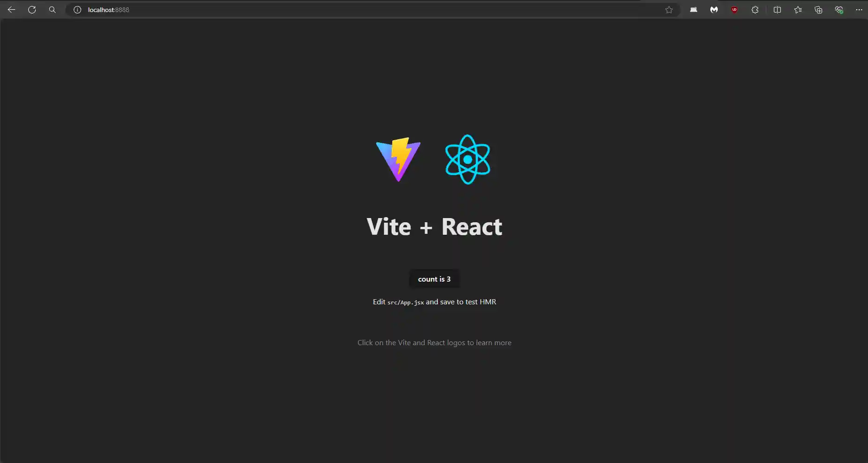Open the Extensions puzzle menu

(755, 10)
